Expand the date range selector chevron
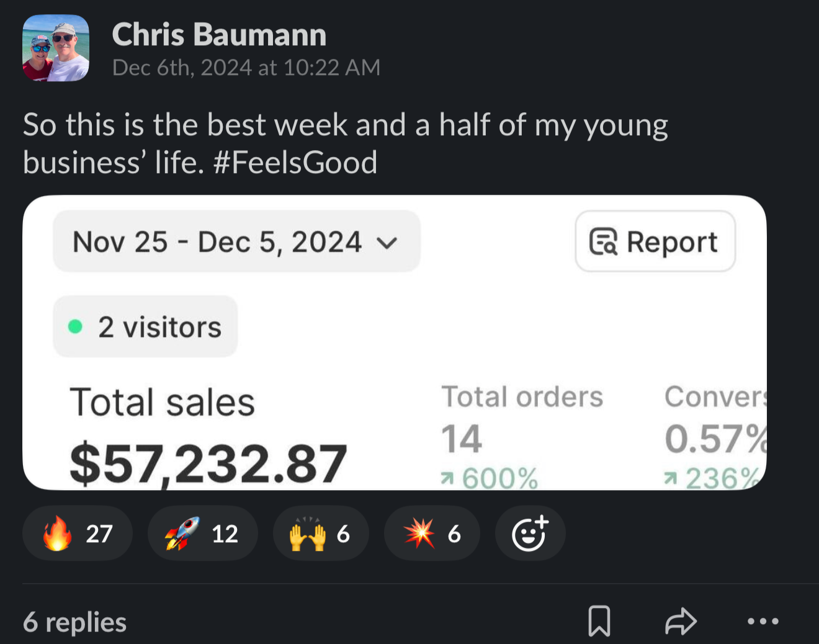 (387, 243)
